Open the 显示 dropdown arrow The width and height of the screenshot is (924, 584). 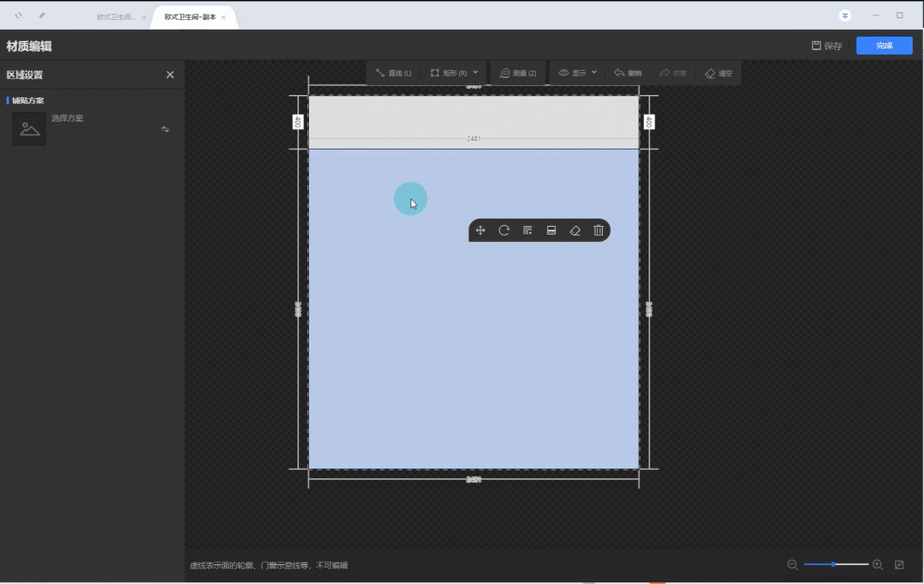pos(594,73)
